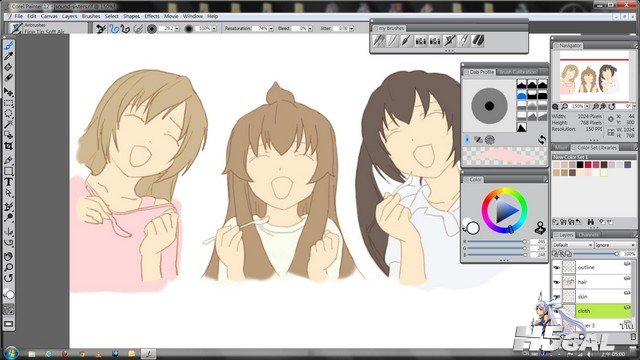640x360 pixels.
Task: Click first brush in my brushes palette
Action: [x=379, y=40]
